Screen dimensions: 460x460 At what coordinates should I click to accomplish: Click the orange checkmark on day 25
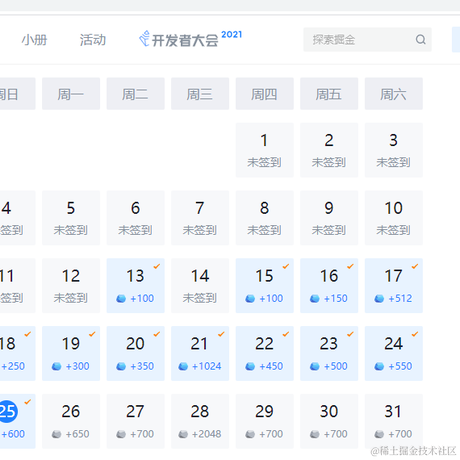28,402
